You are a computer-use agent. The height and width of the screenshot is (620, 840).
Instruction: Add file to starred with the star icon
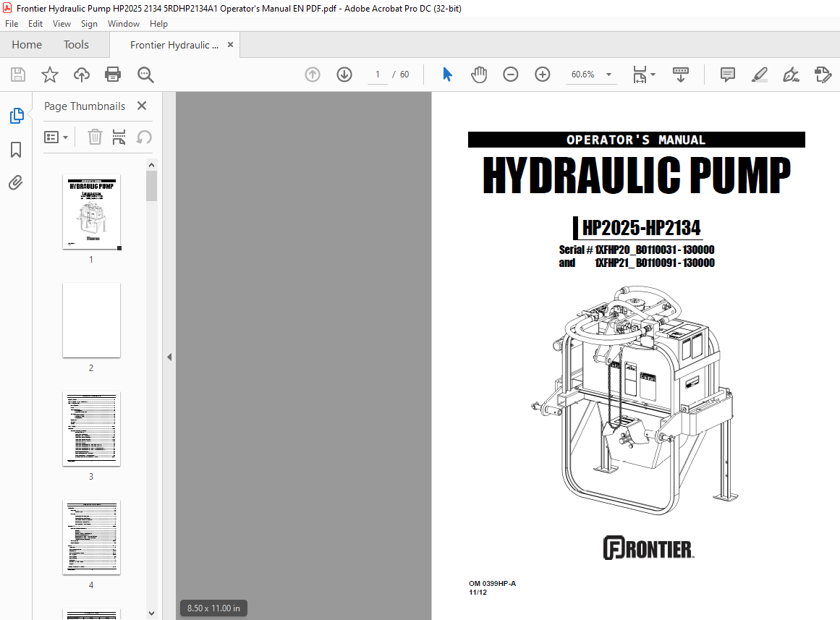coord(50,75)
